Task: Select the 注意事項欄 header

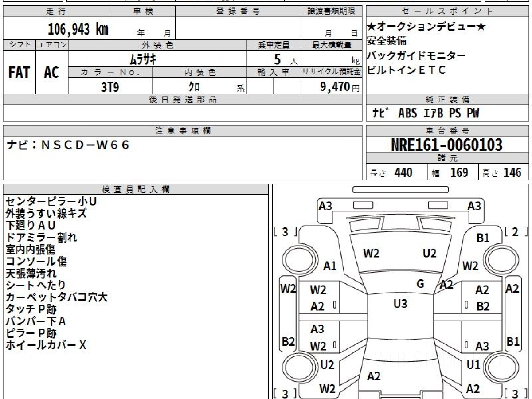Action: [x=183, y=131]
